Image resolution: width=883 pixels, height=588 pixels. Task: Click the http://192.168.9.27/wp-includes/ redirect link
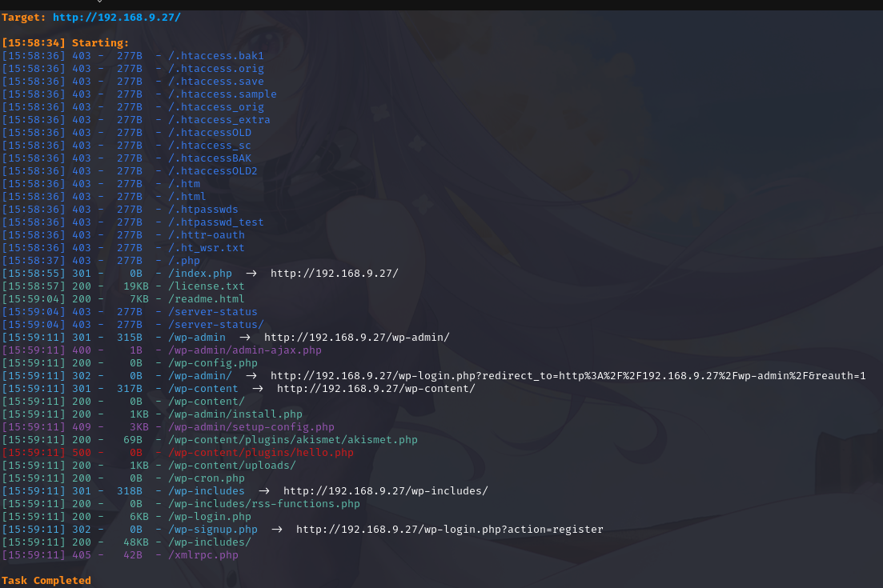[386, 490]
